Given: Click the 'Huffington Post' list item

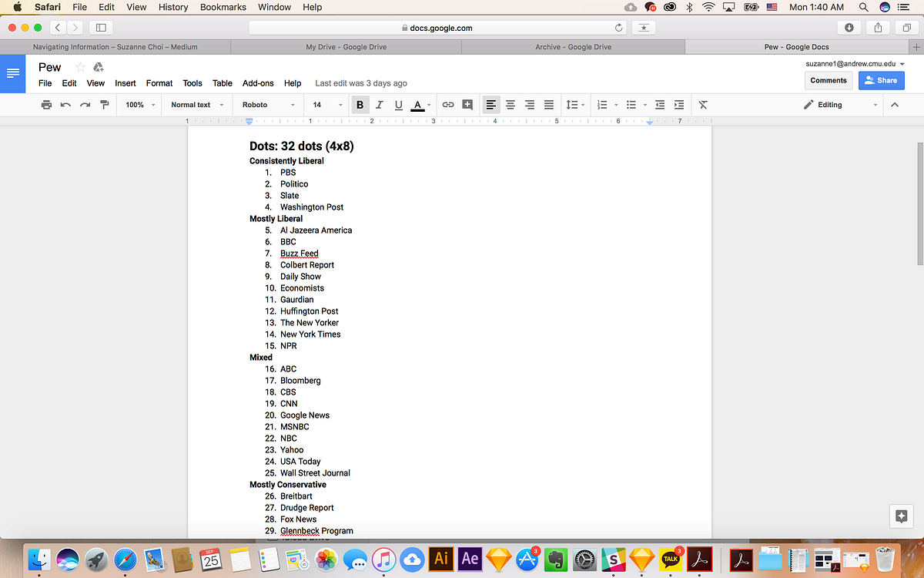Looking at the screenshot, I should (x=309, y=311).
